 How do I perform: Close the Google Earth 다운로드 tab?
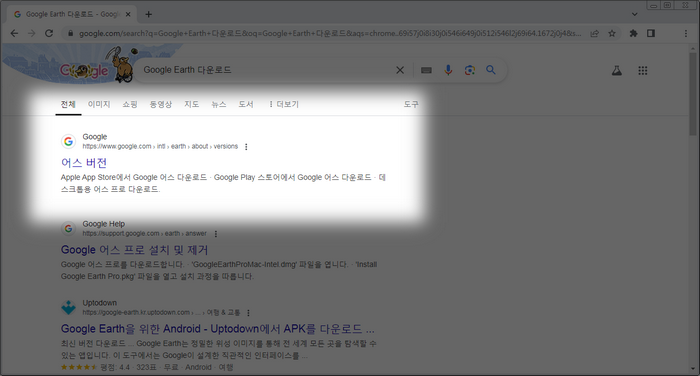[x=128, y=14]
